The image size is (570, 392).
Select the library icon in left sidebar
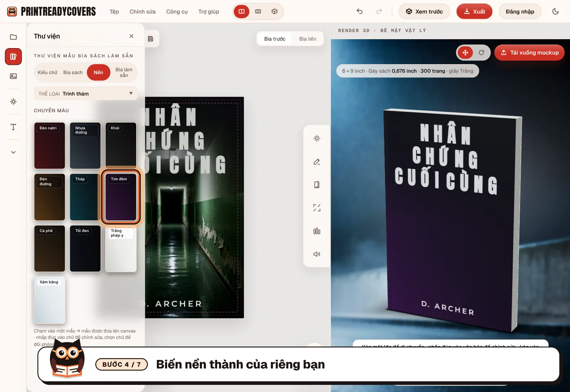[13, 57]
